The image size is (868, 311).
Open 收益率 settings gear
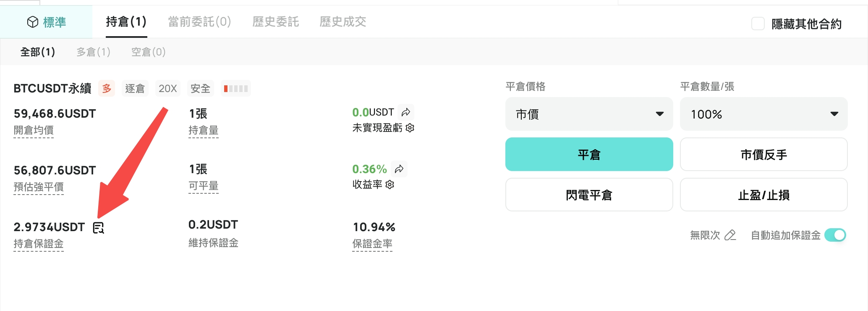tap(390, 184)
